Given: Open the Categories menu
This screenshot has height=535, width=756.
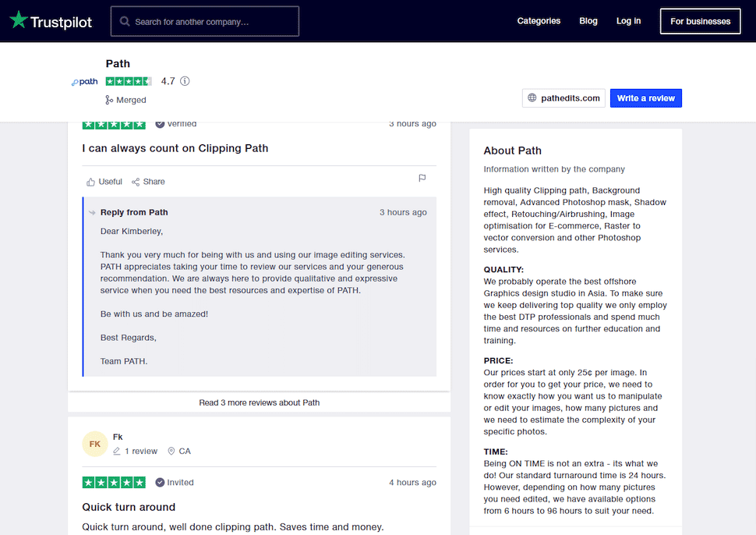Looking at the screenshot, I should point(539,21).
